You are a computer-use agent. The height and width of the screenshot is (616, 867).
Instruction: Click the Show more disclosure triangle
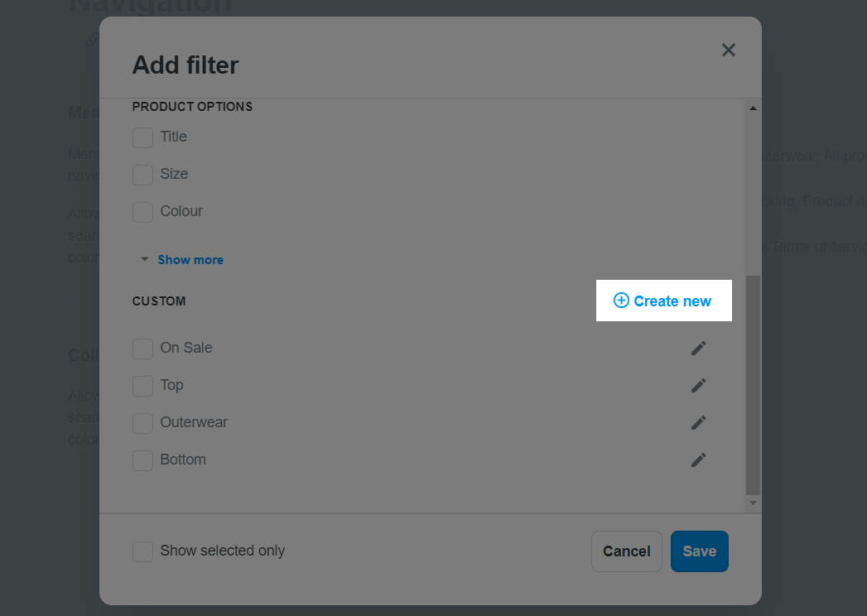click(x=144, y=259)
